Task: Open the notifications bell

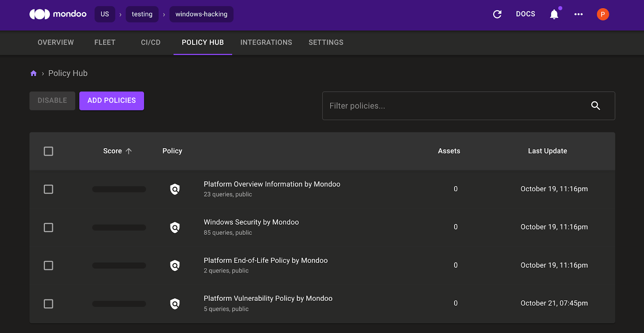Action: [x=554, y=14]
